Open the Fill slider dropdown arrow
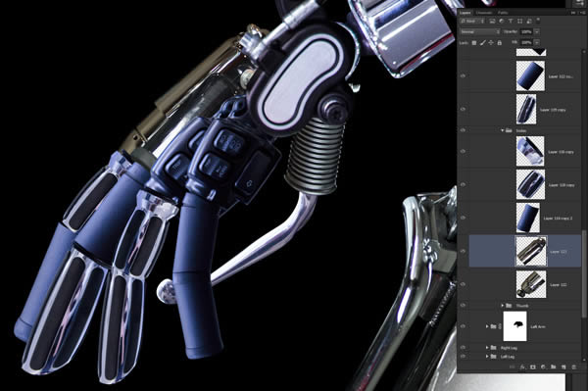Screen dimensions: 588x391 (537, 43)
